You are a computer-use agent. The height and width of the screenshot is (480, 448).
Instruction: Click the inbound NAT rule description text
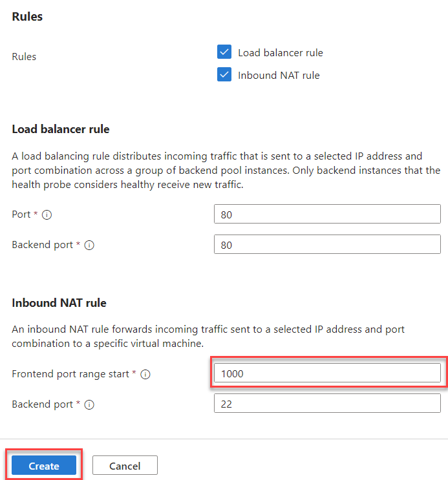click(208, 337)
